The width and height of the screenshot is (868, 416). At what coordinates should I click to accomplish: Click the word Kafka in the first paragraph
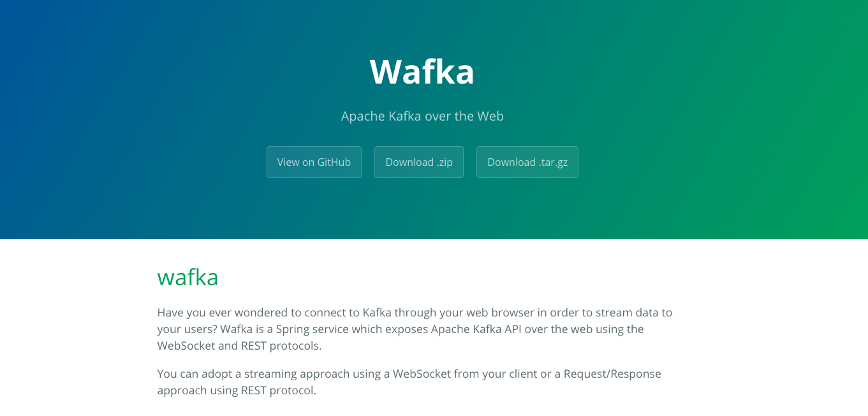(x=375, y=313)
